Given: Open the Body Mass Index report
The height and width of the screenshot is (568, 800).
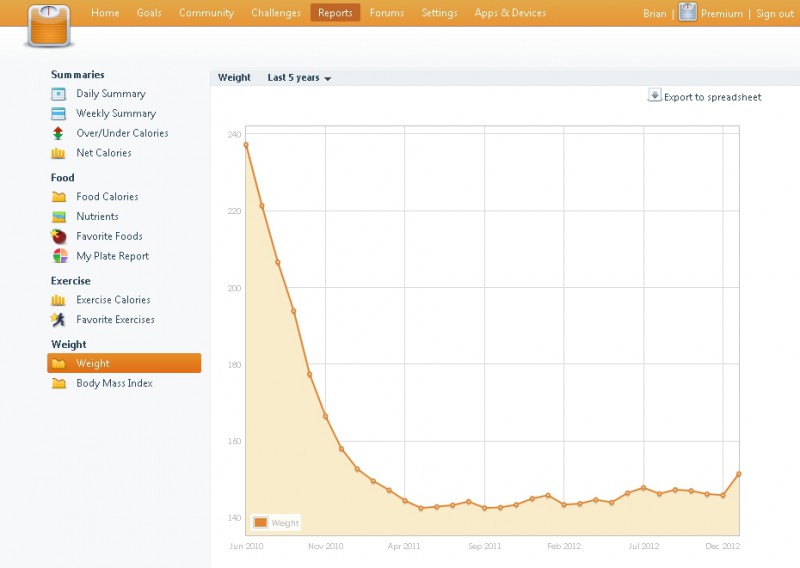Looking at the screenshot, I should coord(114,383).
